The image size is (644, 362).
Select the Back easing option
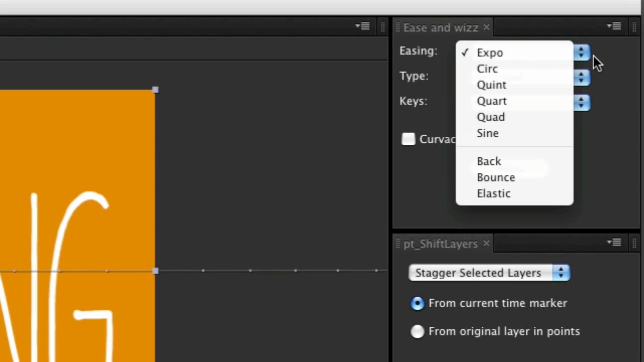click(x=489, y=161)
